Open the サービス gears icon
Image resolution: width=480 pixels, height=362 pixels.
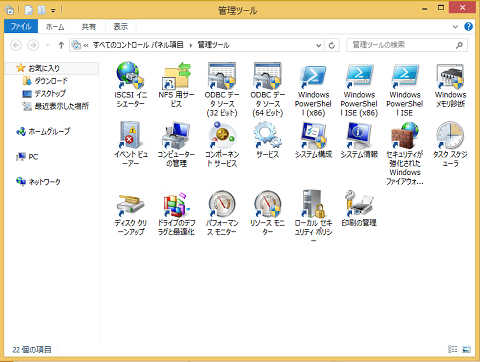[267, 140]
